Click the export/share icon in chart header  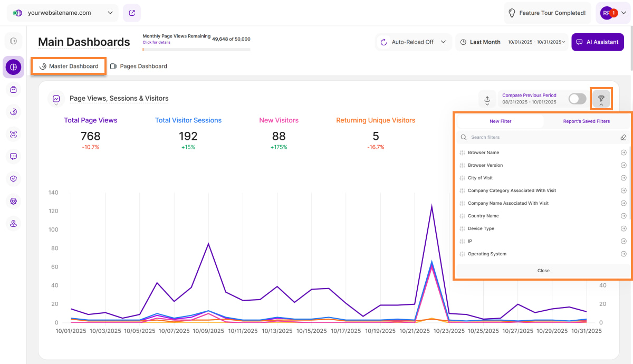[x=487, y=99]
